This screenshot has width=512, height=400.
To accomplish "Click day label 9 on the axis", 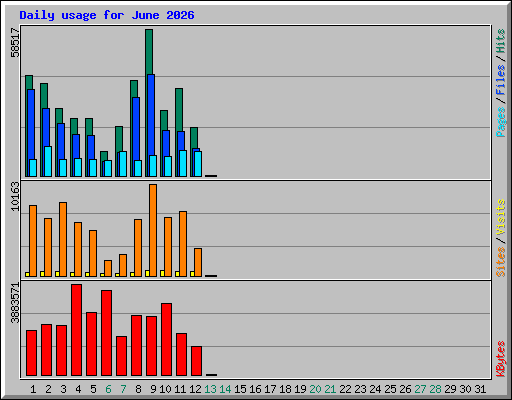I will (x=153, y=389).
